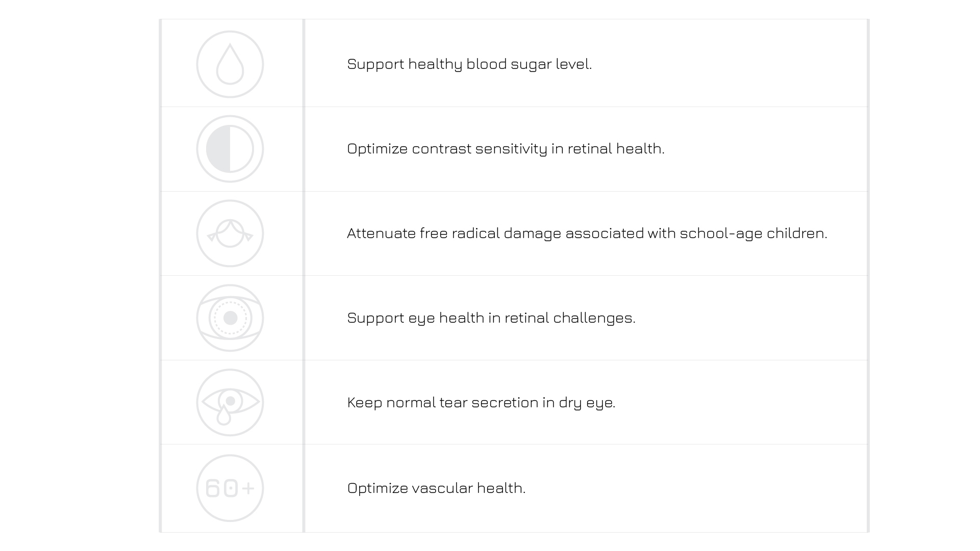Click the eye with teardrop icon
Screen dimensions: 980x551
(230, 403)
